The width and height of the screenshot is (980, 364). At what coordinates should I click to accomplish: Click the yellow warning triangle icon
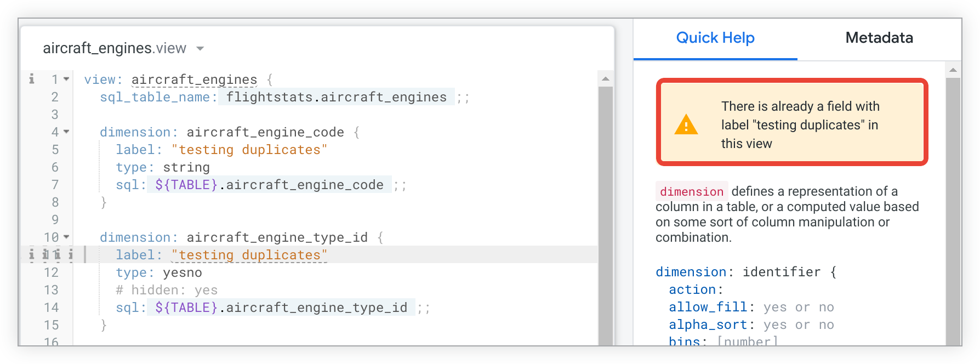(x=686, y=125)
